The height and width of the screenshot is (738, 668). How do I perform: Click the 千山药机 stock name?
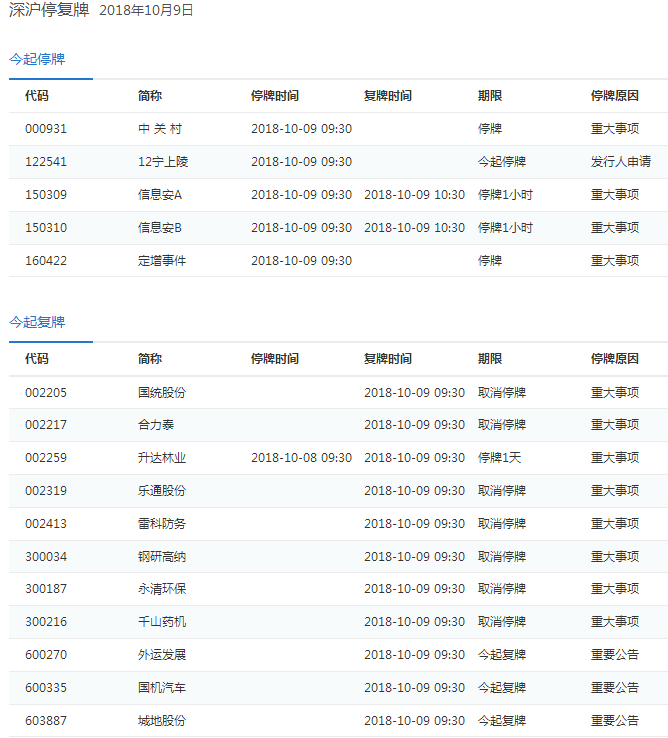[x=161, y=622]
